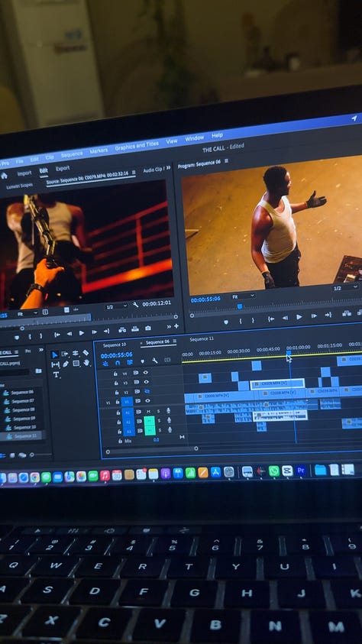
Task: Click Export Frame camera in Source monitor
Action: click(x=148, y=328)
